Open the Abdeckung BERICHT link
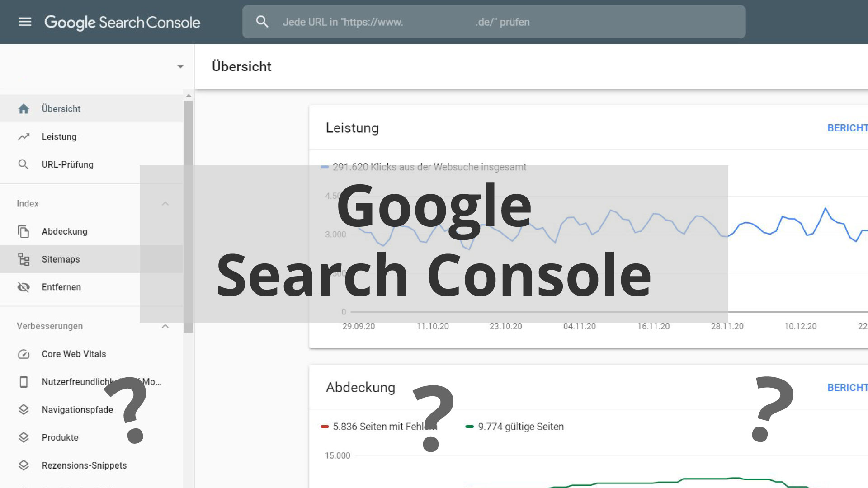868x488 pixels. tap(847, 388)
